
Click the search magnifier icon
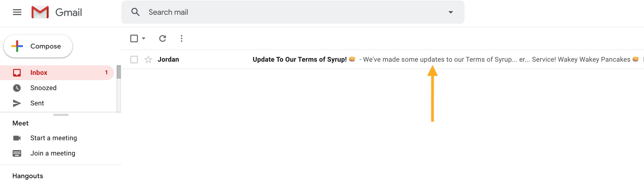(135, 12)
